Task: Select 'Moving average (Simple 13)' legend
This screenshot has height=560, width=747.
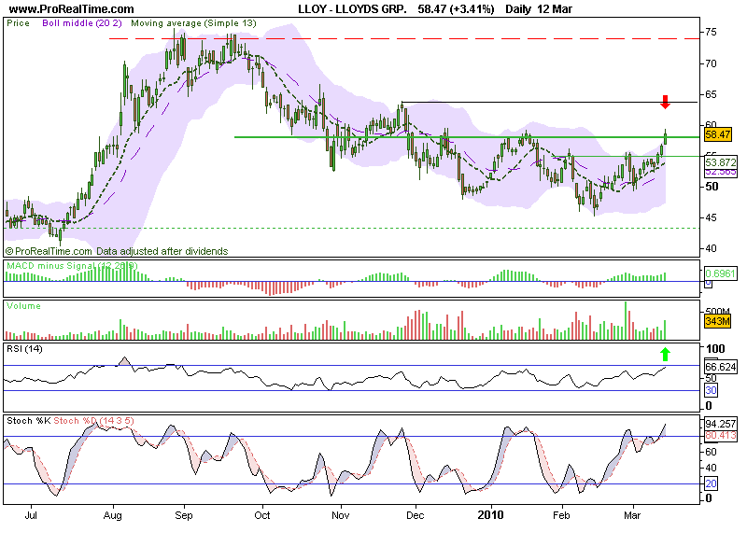Action: pos(193,23)
